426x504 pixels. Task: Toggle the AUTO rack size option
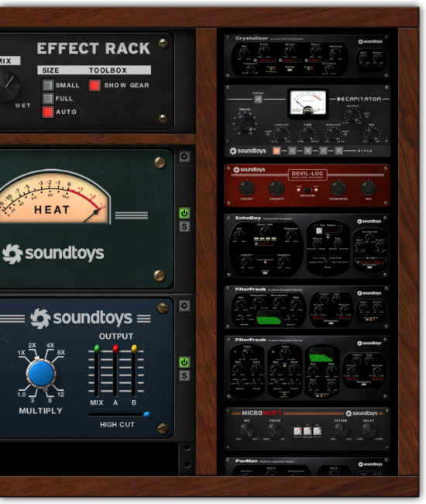pos(48,112)
